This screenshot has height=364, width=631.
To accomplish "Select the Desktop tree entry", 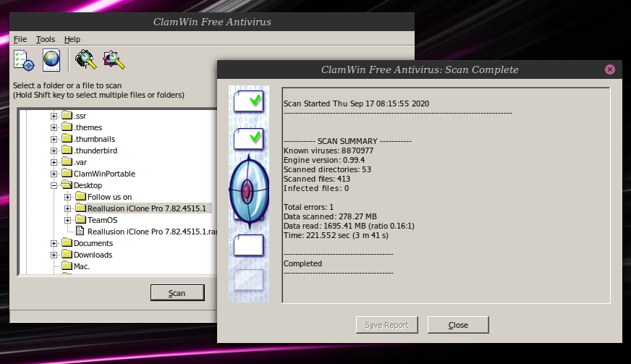I will (88, 186).
